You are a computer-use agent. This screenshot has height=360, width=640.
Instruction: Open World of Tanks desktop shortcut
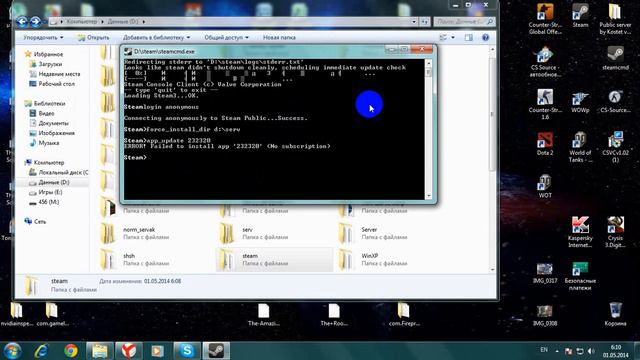pos(580,147)
